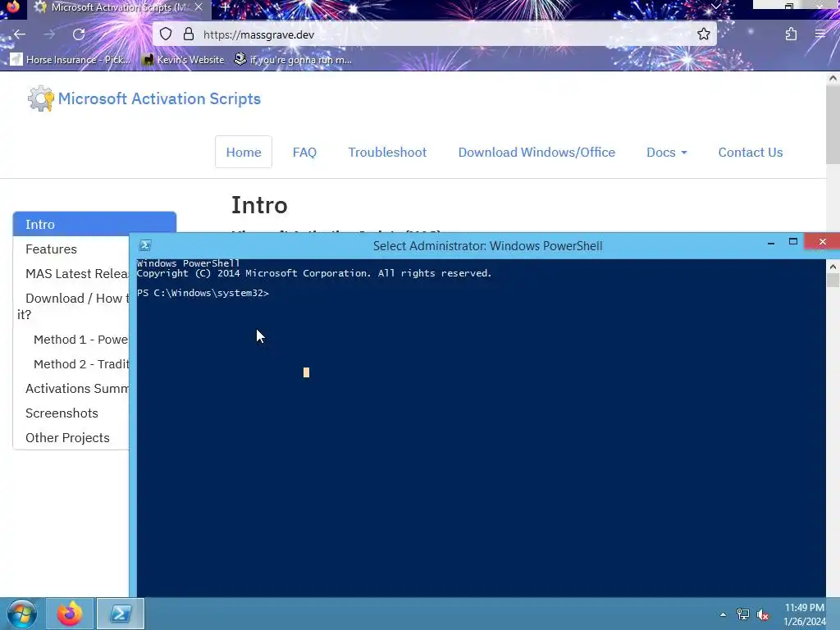Click the browser page scrollbar thumb
This screenshot has height=630, width=840.
[833, 125]
